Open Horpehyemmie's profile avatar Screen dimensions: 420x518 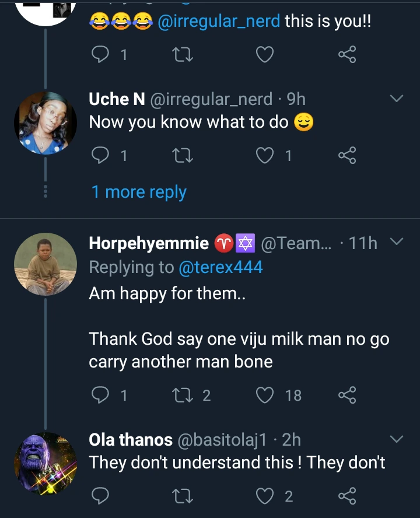click(x=45, y=264)
